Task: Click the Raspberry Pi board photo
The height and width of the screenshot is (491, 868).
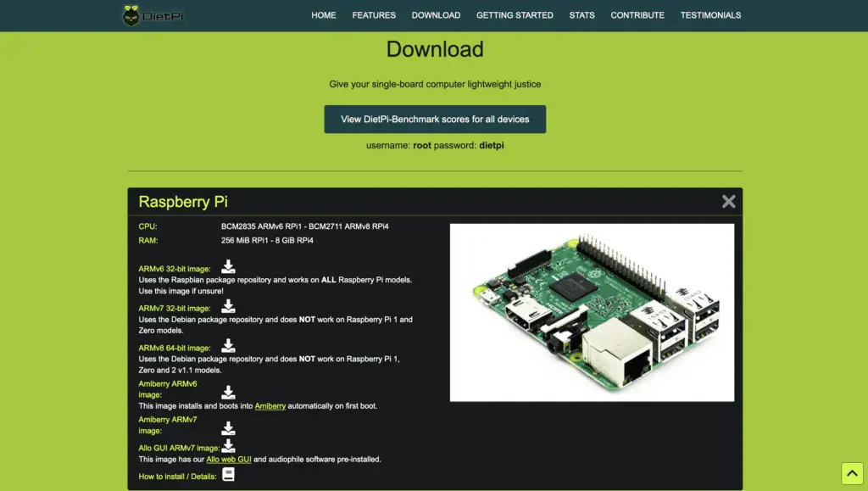Action: [x=592, y=311]
